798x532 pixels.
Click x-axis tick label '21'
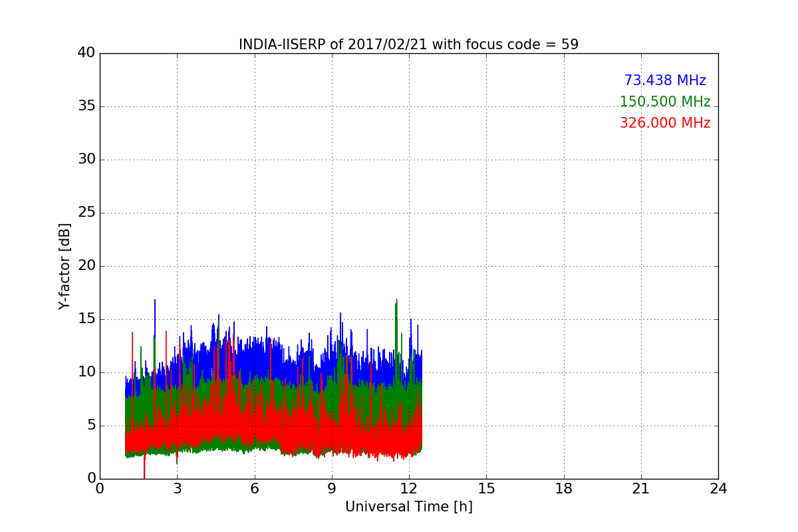[x=640, y=489]
